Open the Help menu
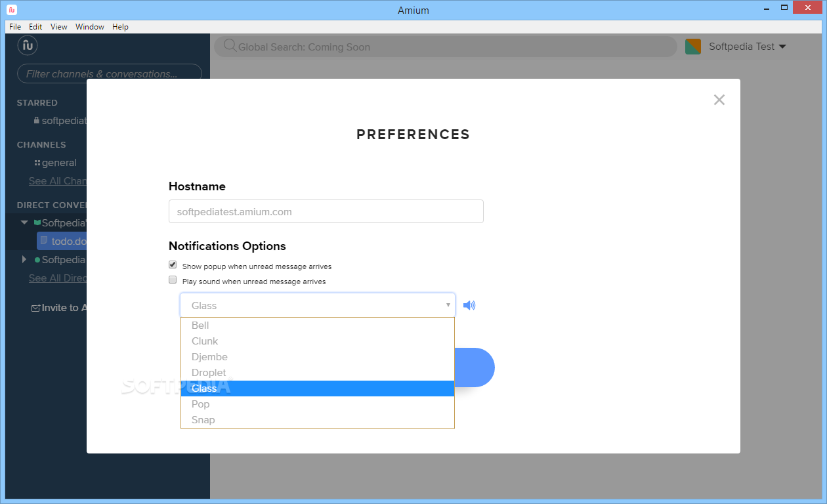827x504 pixels. point(120,27)
